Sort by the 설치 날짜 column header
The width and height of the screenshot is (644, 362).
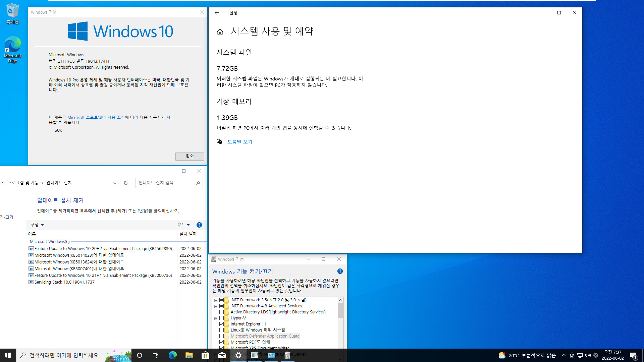(188, 234)
